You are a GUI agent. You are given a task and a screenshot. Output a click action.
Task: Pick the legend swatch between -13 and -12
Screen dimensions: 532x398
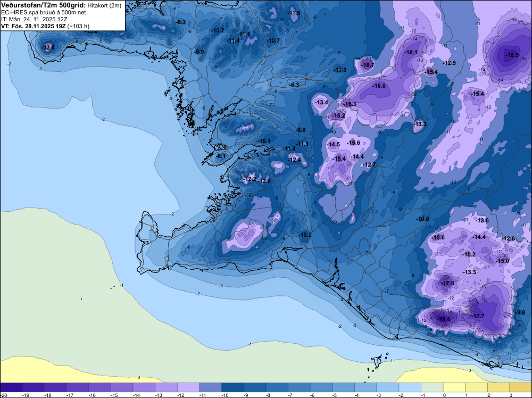pyautogui.click(x=166, y=387)
